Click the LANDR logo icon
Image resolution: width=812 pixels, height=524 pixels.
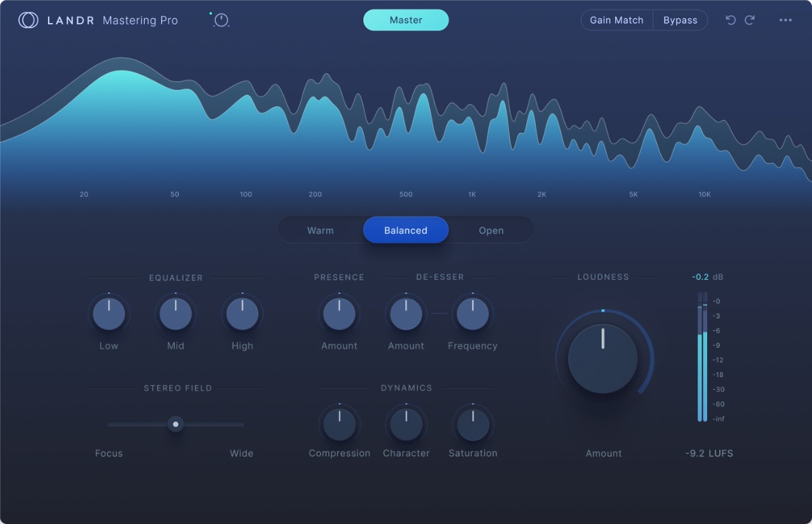(x=27, y=20)
